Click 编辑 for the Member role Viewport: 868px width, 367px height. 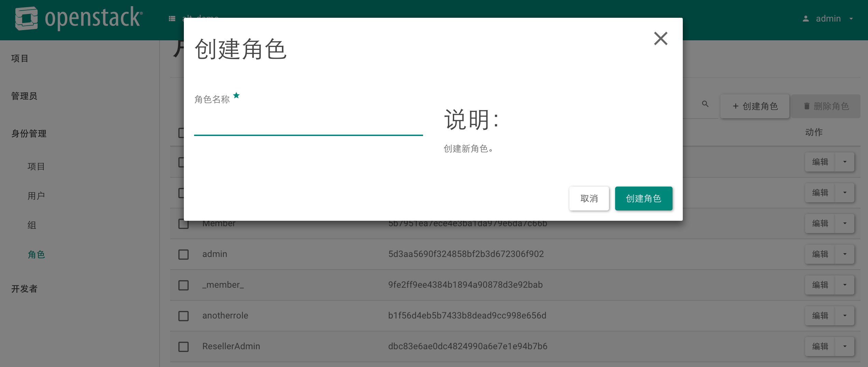pos(820,223)
